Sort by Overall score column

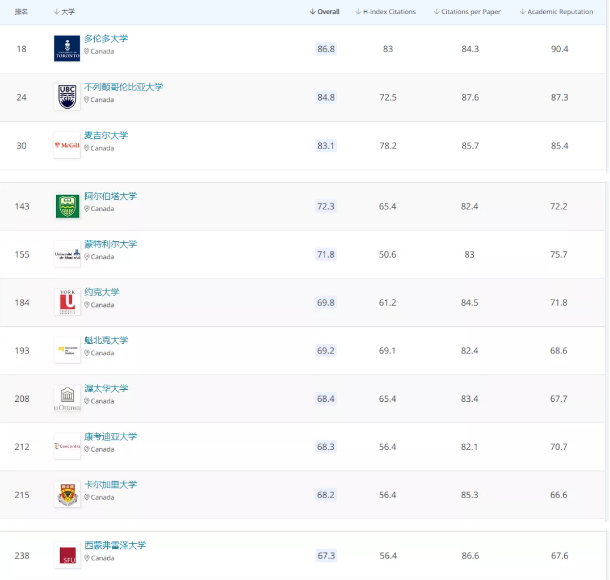tap(324, 12)
